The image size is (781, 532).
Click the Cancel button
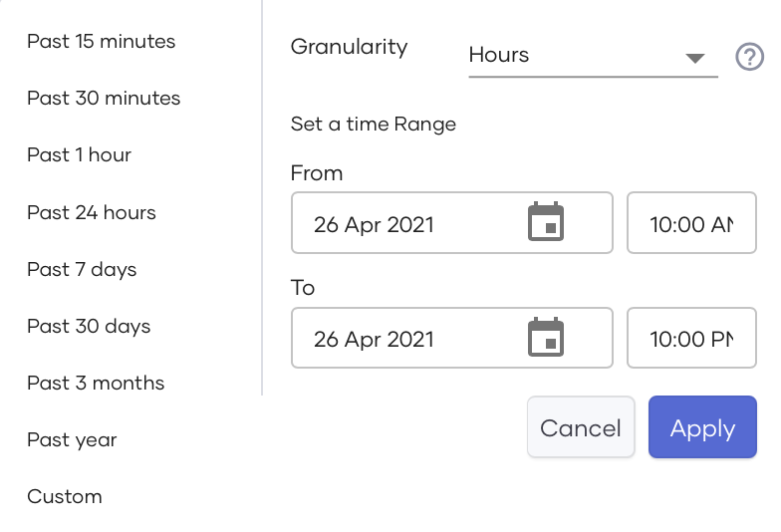(581, 428)
